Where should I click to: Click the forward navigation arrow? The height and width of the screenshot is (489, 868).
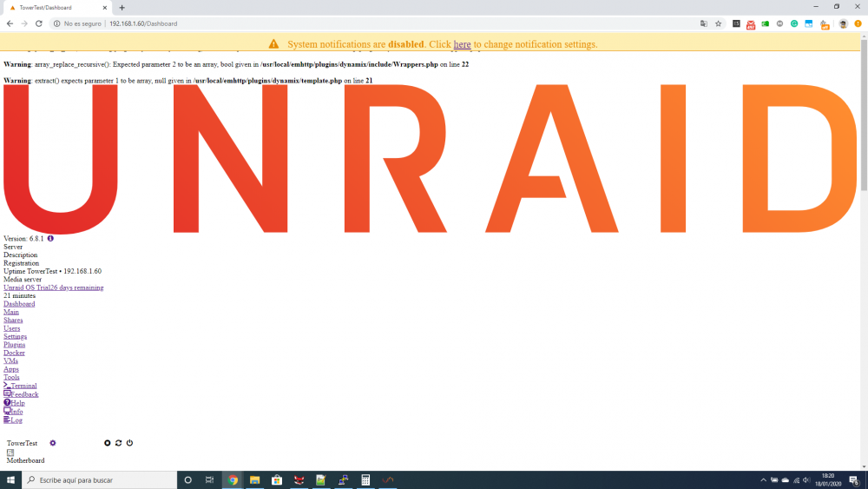[x=24, y=23]
